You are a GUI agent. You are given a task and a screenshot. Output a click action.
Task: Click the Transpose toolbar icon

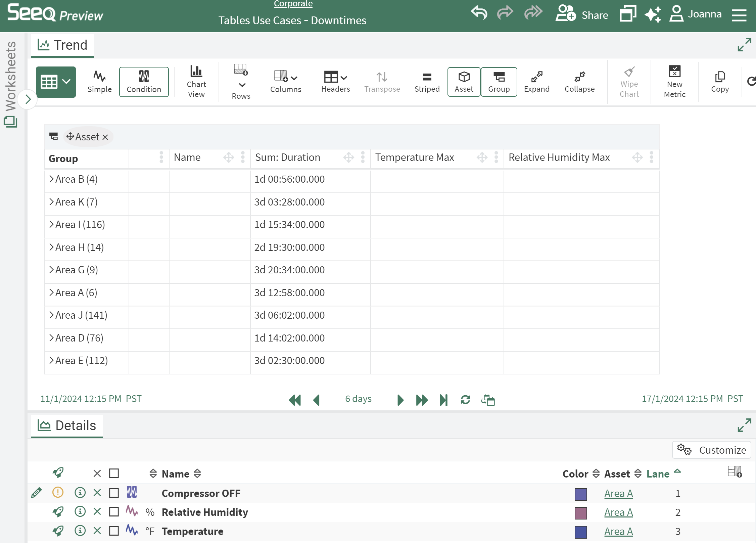(382, 82)
